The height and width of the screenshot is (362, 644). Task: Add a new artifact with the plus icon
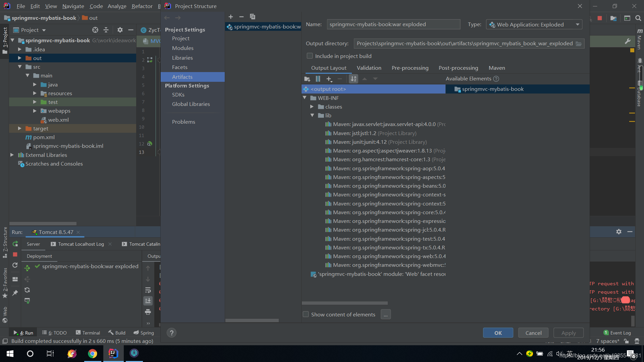coord(231,17)
